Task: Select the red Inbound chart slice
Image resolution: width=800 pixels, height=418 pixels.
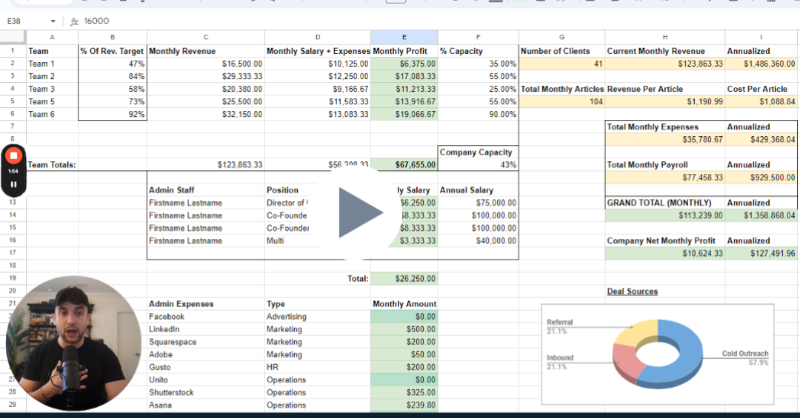Action: pyautogui.click(x=625, y=362)
